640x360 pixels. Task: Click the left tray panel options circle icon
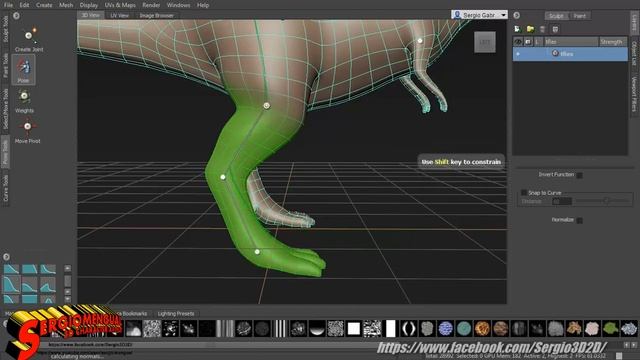coord(16,16)
